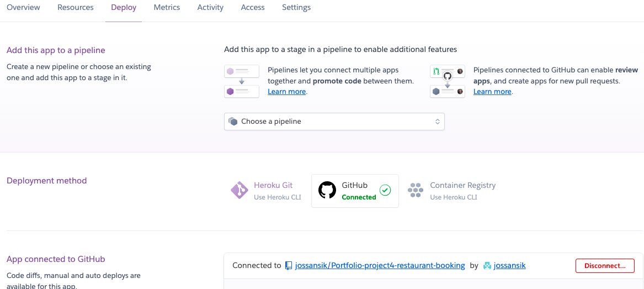This screenshot has height=289, width=644.
Task: Choose Heroku Git deployment method
Action: click(x=266, y=190)
